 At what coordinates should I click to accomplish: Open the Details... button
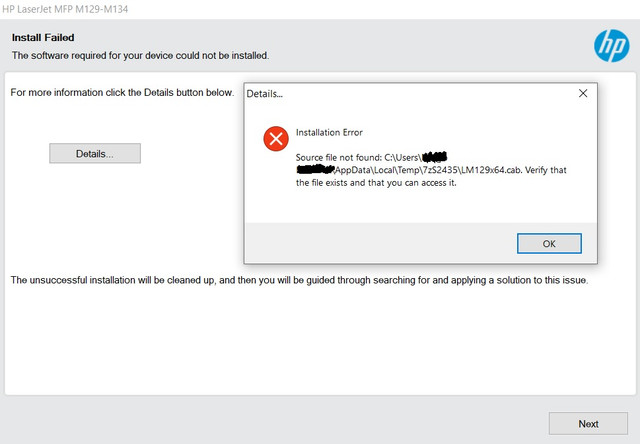[95, 153]
